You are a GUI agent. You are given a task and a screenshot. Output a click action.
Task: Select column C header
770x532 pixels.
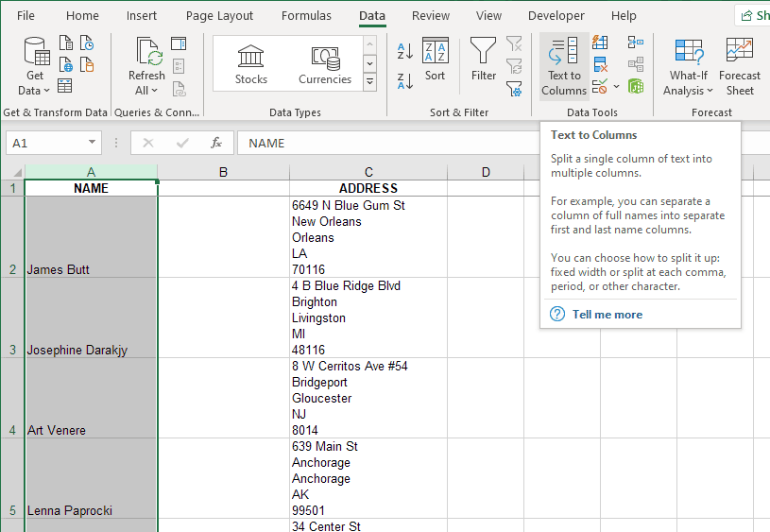click(x=368, y=172)
